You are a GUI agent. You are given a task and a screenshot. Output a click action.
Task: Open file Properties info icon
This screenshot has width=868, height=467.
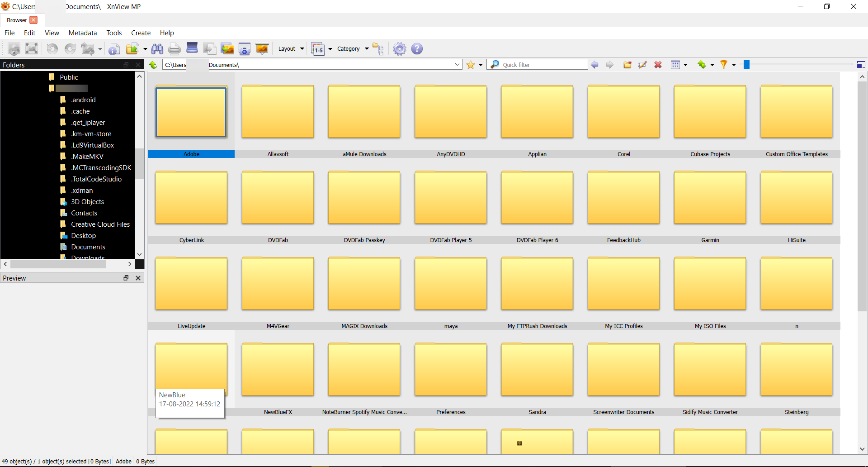click(x=114, y=49)
